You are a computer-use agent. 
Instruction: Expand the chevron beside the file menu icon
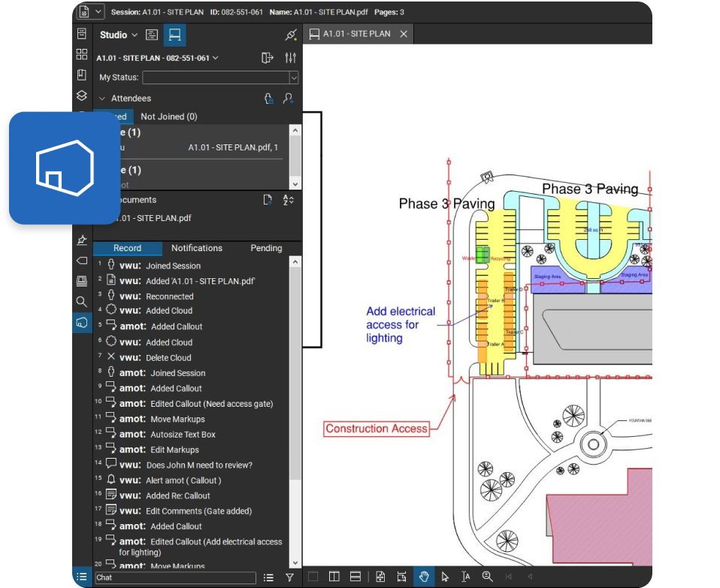tap(98, 11)
